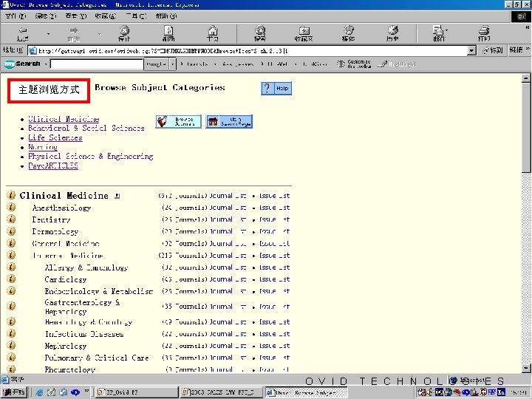Open the mySearch logo menu arrow

[46, 64]
